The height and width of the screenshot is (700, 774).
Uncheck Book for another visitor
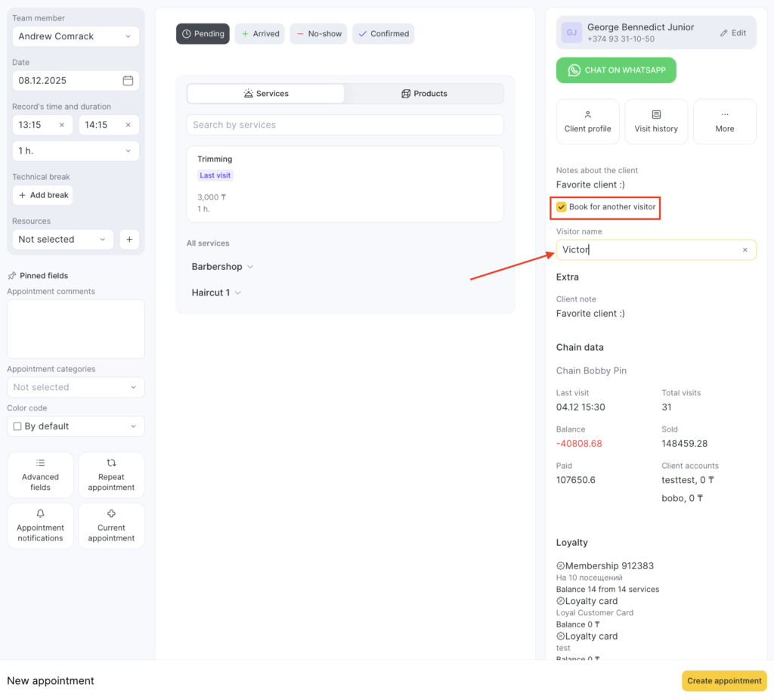click(562, 207)
